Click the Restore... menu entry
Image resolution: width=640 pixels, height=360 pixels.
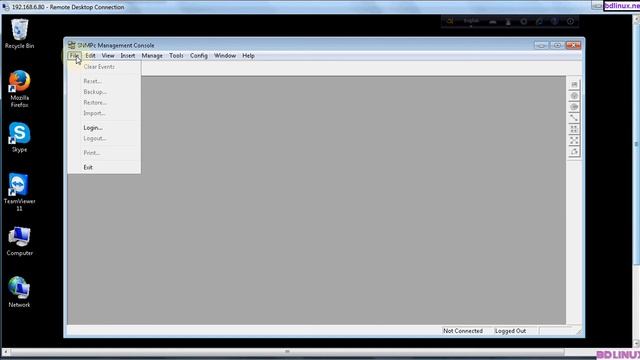pyautogui.click(x=104, y=102)
